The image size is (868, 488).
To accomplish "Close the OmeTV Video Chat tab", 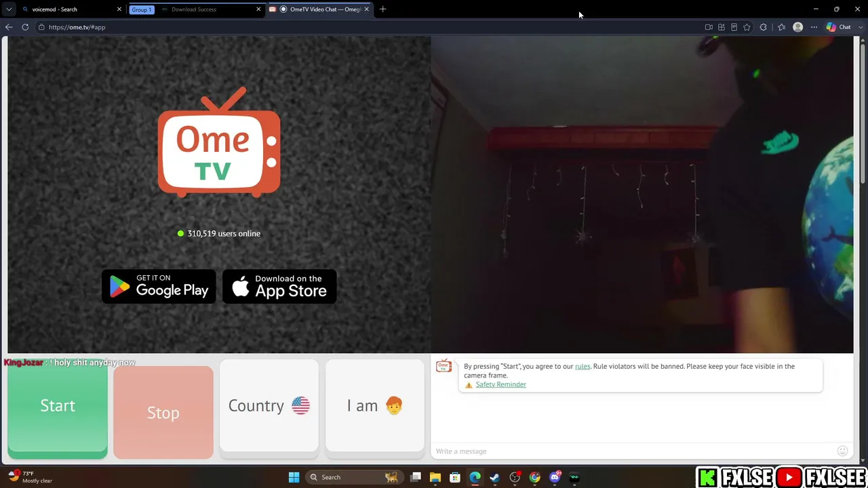I will [x=367, y=9].
